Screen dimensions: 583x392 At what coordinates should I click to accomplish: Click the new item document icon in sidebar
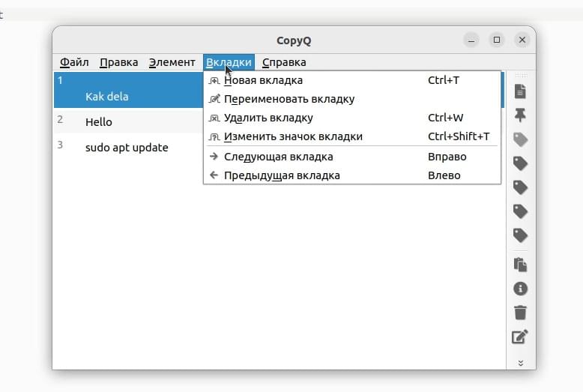click(x=520, y=91)
